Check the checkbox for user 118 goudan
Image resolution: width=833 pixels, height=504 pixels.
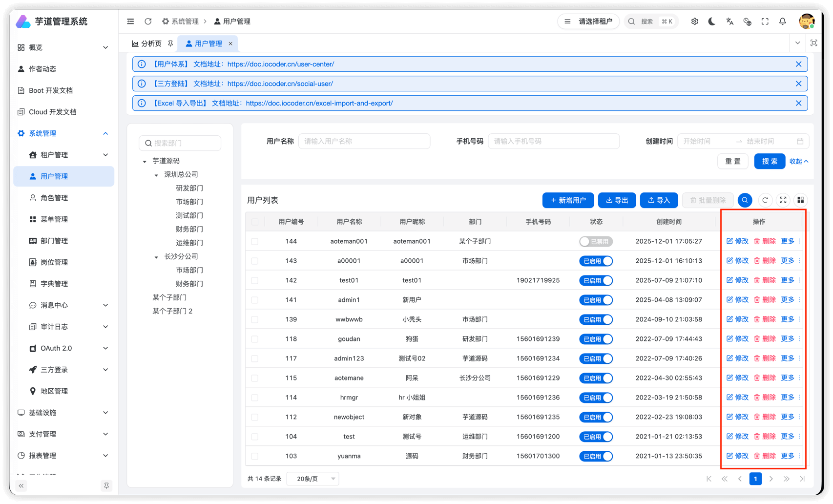coord(255,339)
